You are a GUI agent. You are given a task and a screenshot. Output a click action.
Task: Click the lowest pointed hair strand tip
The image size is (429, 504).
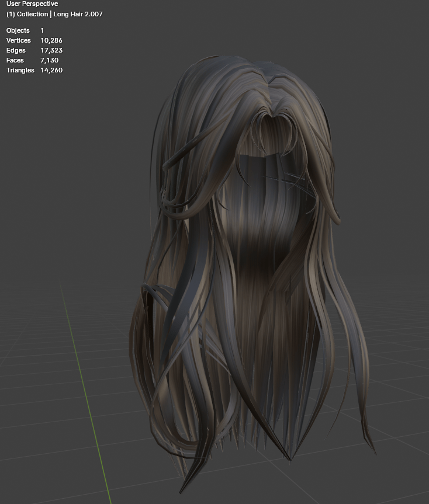(x=181, y=491)
